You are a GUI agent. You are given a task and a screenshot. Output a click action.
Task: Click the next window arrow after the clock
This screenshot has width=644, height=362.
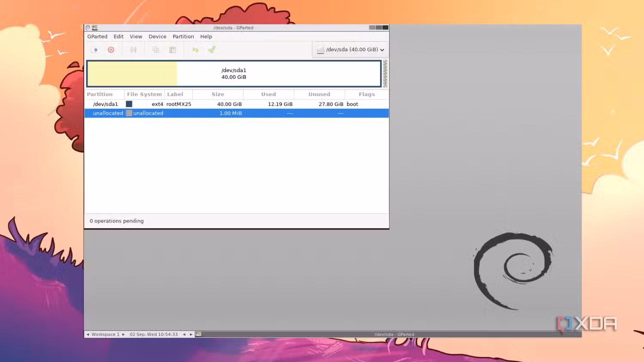191,335
